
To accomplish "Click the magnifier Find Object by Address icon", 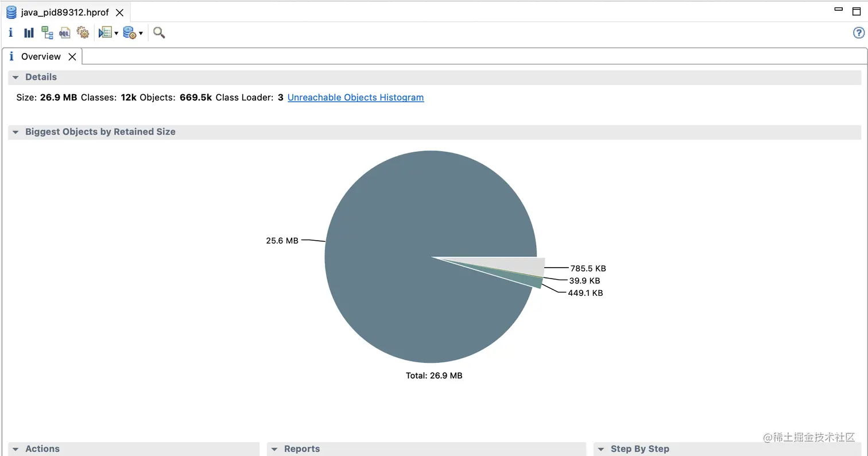I will pyautogui.click(x=159, y=33).
